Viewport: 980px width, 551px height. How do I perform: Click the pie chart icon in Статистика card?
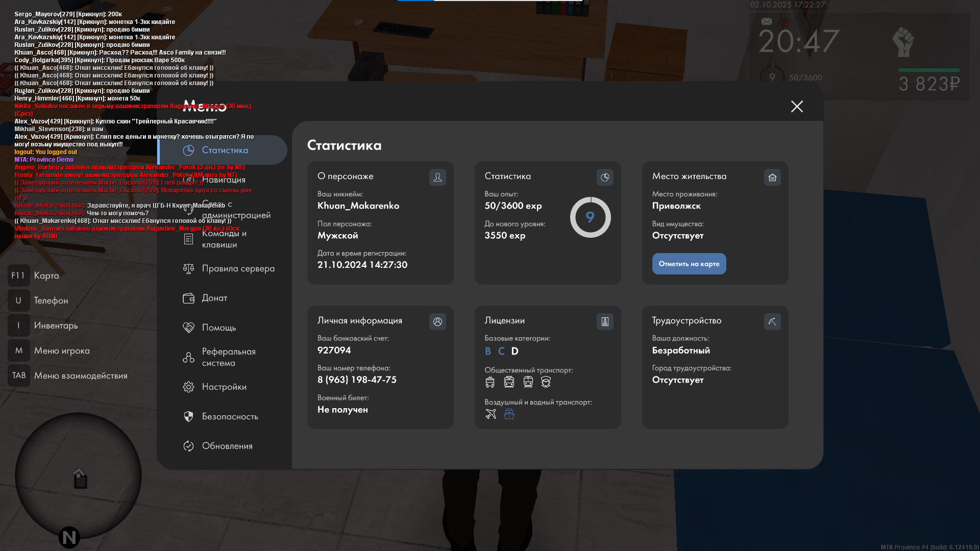click(x=605, y=177)
